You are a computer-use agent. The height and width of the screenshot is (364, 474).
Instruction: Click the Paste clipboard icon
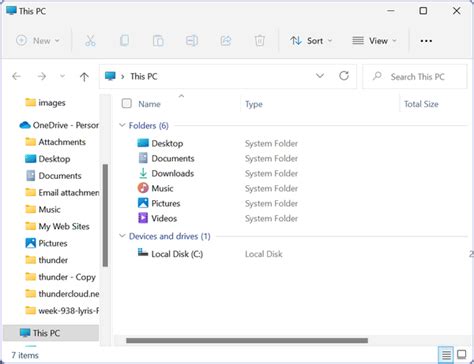(158, 41)
